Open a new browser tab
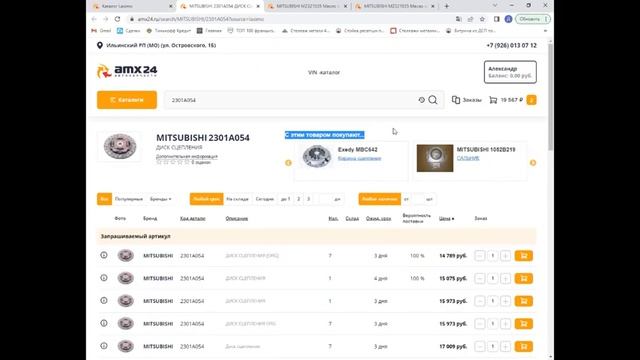The height and width of the screenshot is (360, 640). click(x=447, y=6)
